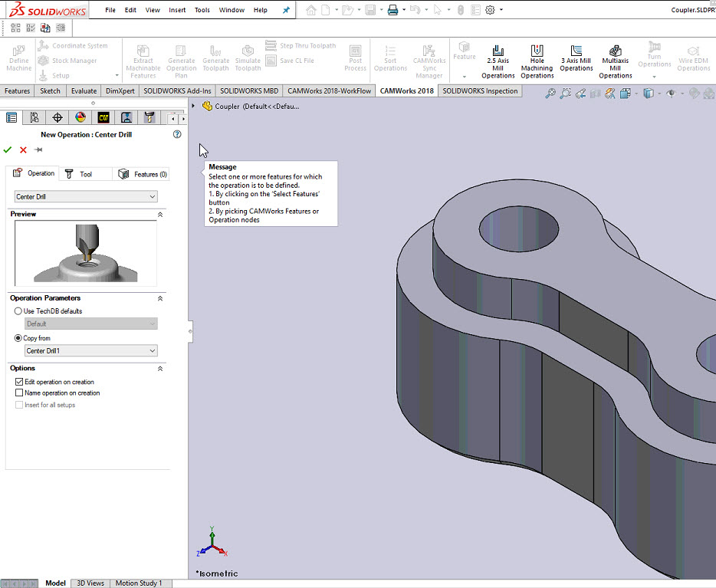The image size is (716, 588).
Task: Open the Insert menu
Action: [x=177, y=10]
